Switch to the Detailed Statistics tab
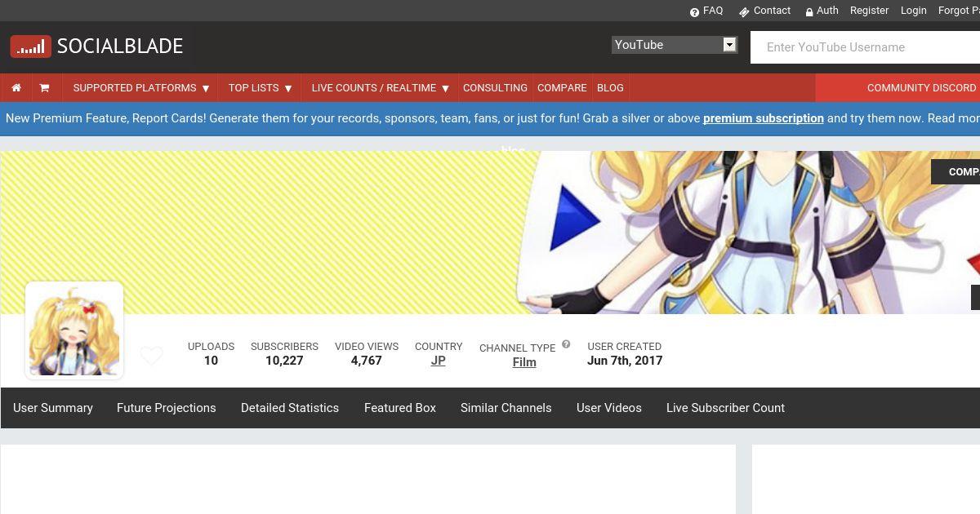The height and width of the screenshot is (514, 980). 290,408
